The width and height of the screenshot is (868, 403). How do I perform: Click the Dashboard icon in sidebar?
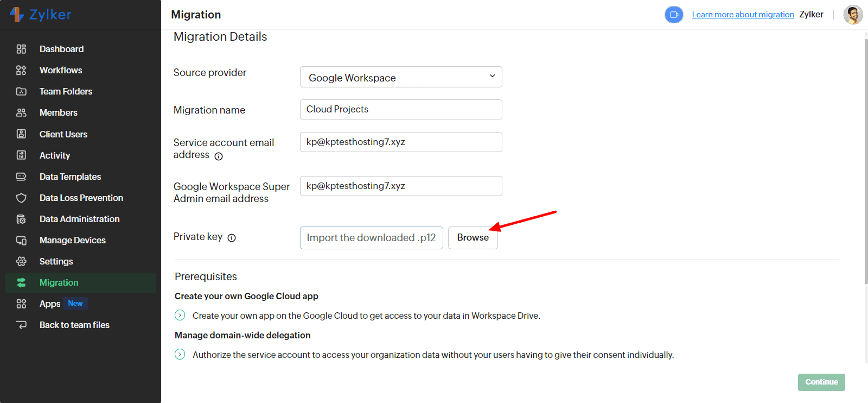[x=21, y=49]
